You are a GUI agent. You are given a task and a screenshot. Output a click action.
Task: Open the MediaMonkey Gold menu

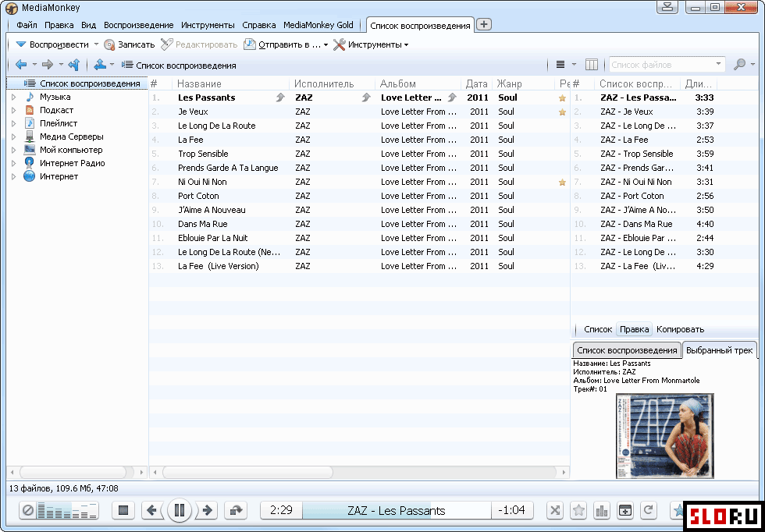pos(318,25)
